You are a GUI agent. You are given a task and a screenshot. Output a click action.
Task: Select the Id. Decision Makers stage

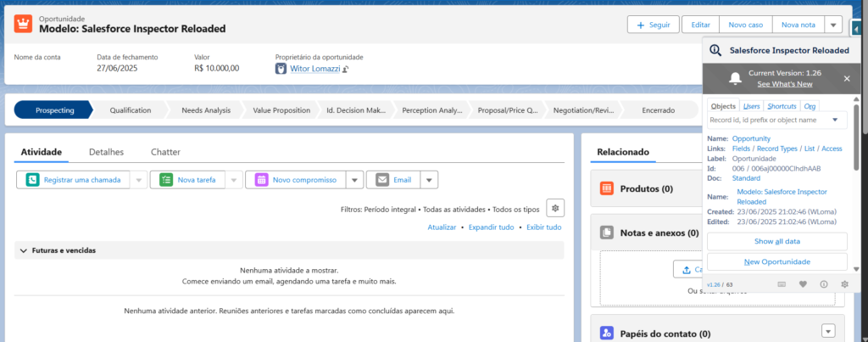click(357, 110)
